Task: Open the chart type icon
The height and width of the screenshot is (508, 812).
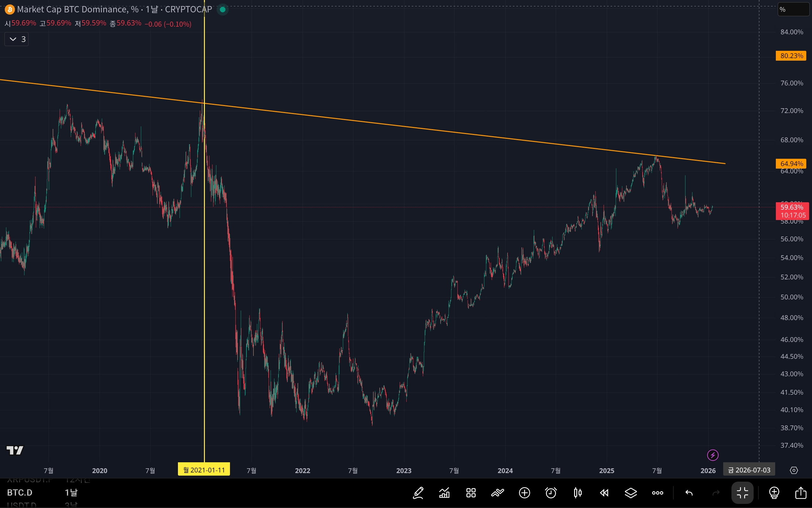Action: 445,493
